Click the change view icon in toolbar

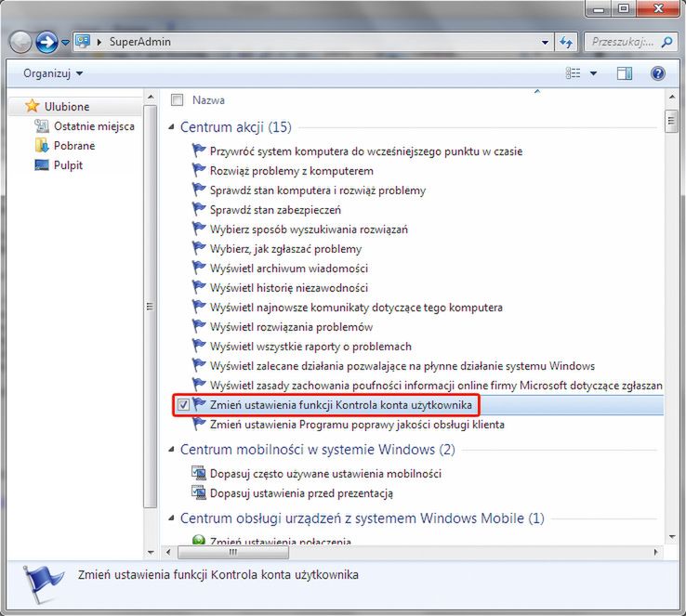(574, 73)
